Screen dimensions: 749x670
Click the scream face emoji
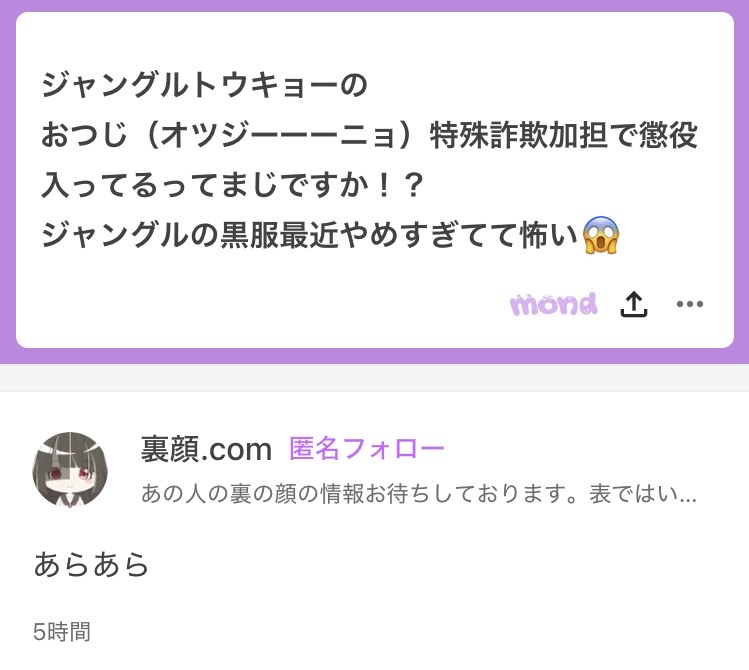(601, 235)
